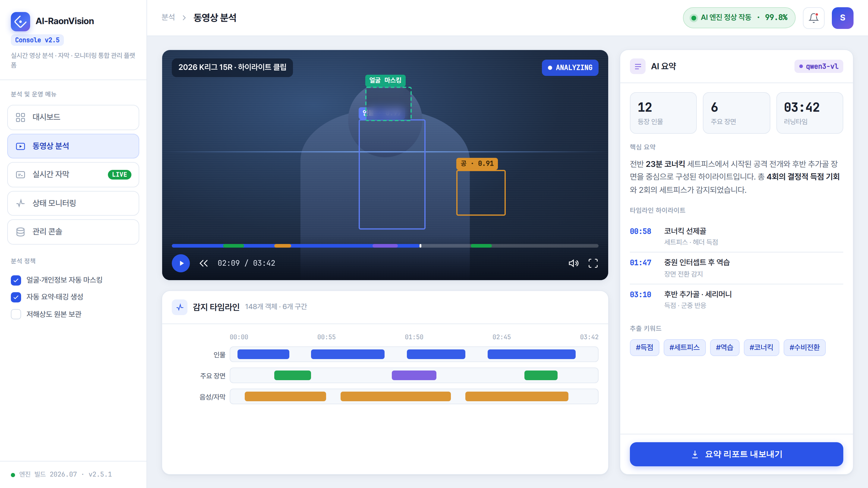Click the 감지 타임라인 pulse icon
This screenshot has width=868, height=488.
(180, 307)
